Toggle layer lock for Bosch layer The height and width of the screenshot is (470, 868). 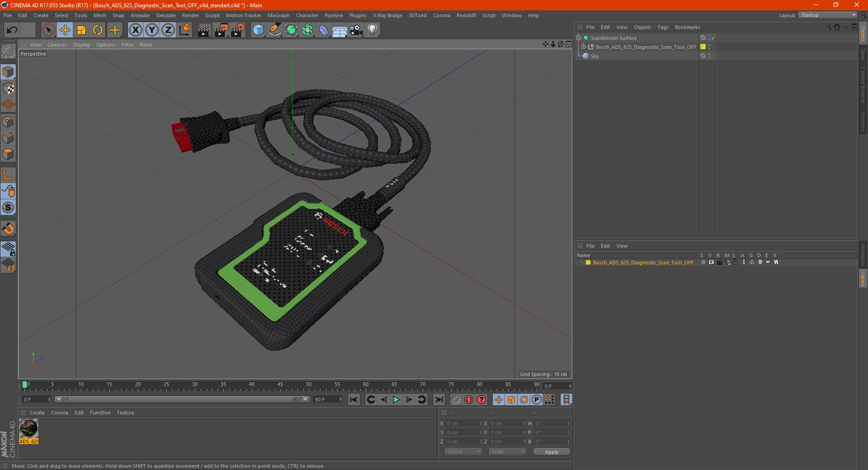point(736,263)
